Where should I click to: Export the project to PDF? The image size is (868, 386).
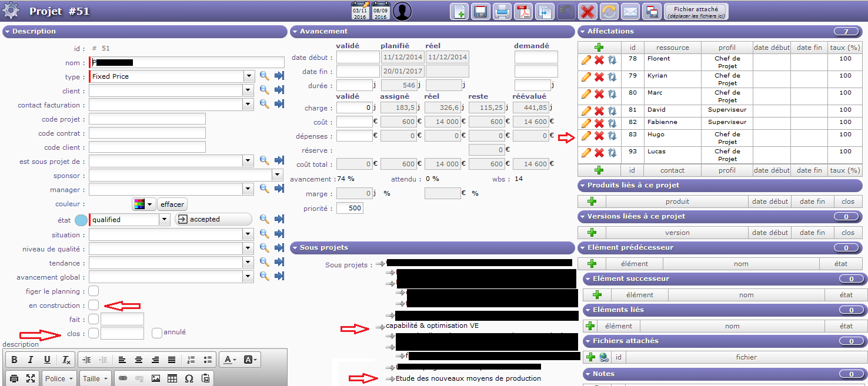point(523,11)
